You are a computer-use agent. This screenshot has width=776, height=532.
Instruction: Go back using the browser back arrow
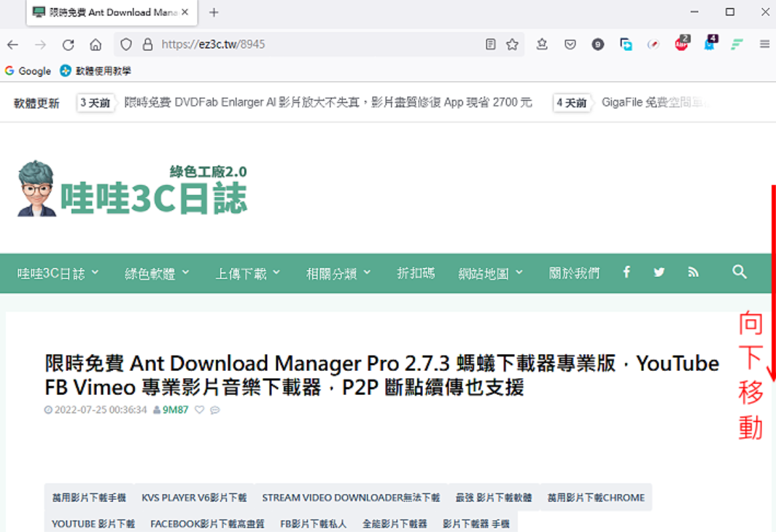click(13, 44)
